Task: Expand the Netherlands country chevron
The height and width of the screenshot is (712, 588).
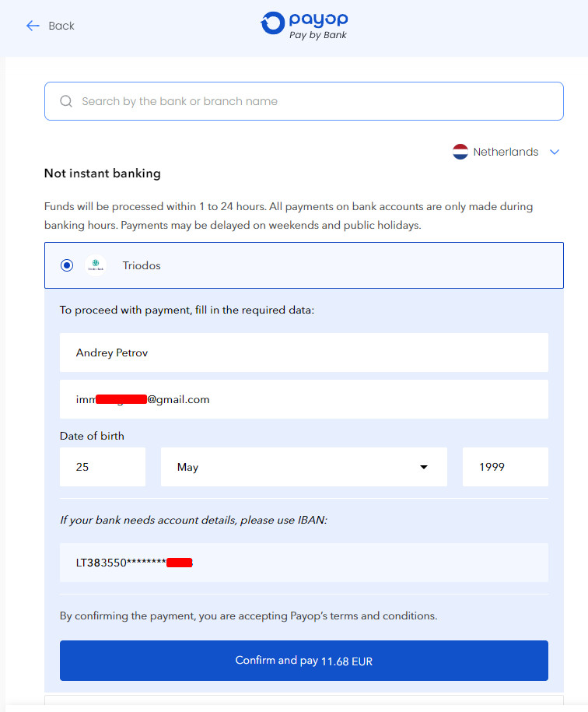Action: pos(555,152)
